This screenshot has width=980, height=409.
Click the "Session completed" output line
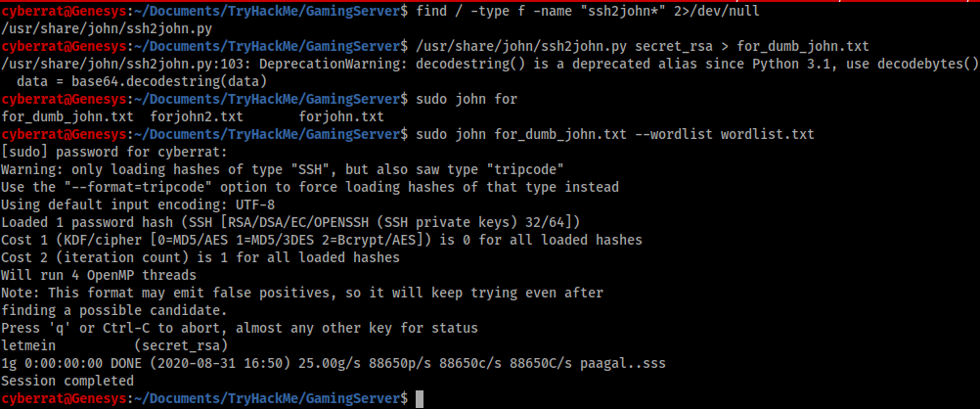(67, 381)
